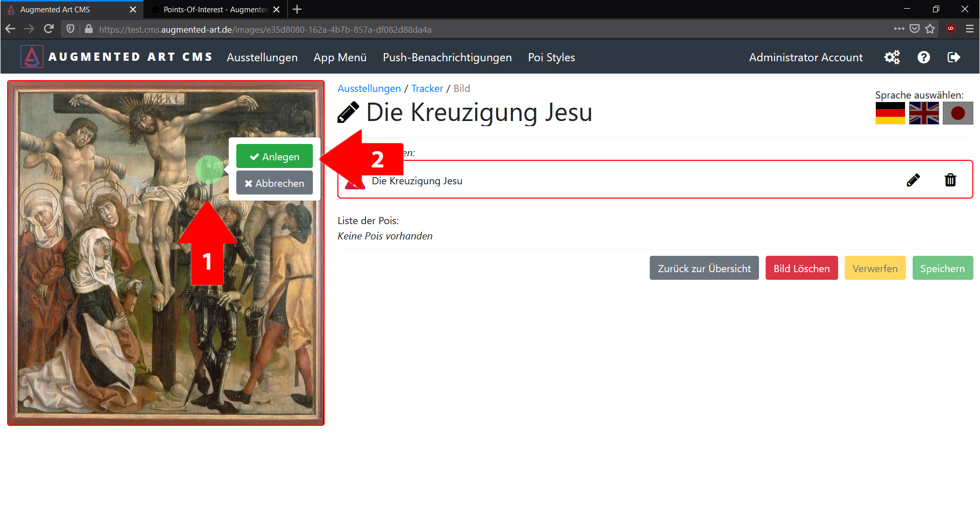This screenshot has height=532, width=980.
Task: Click the padlock site info icon
Action: tap(89, 29)
